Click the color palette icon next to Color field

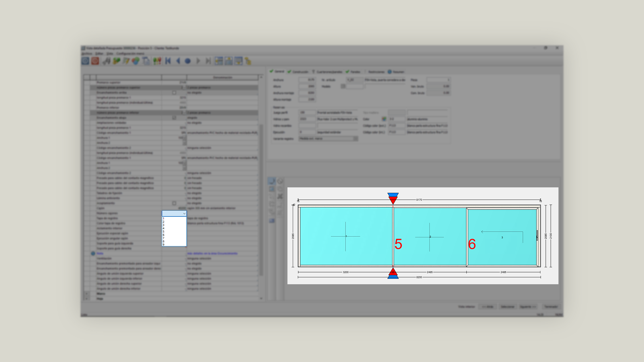coord(384,119)
